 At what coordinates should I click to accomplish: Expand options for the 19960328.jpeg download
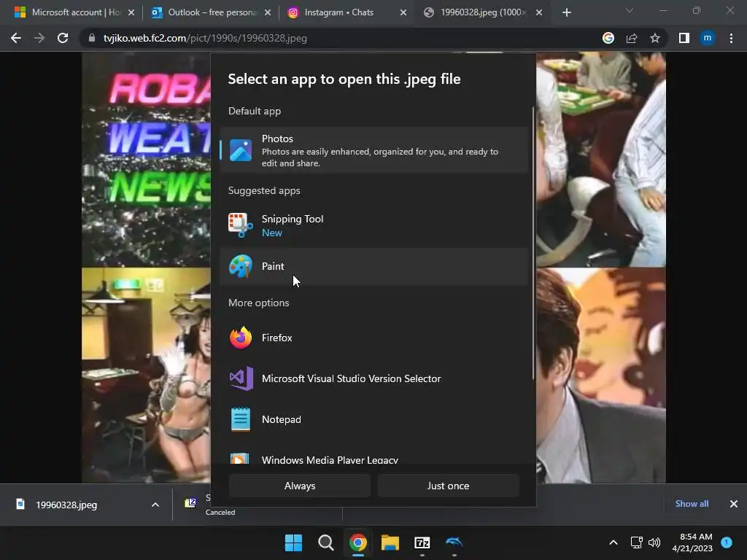pyautogui.click(x=155, y=505)
